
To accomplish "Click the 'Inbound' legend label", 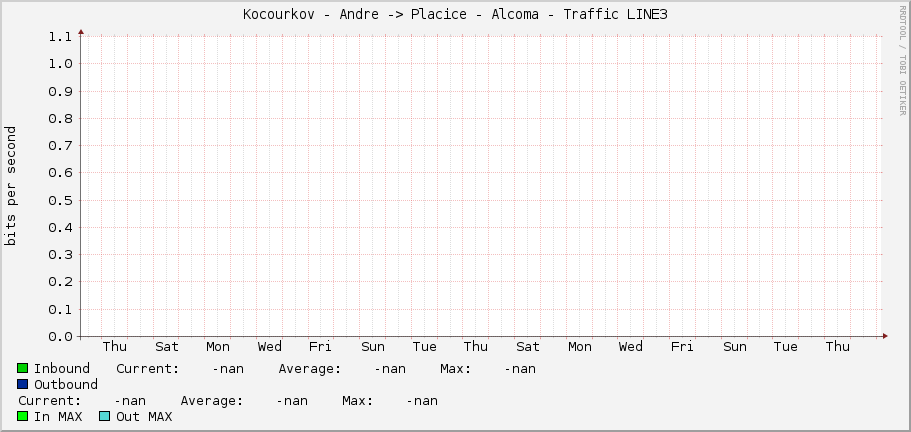I will click(x=62, y=369).
